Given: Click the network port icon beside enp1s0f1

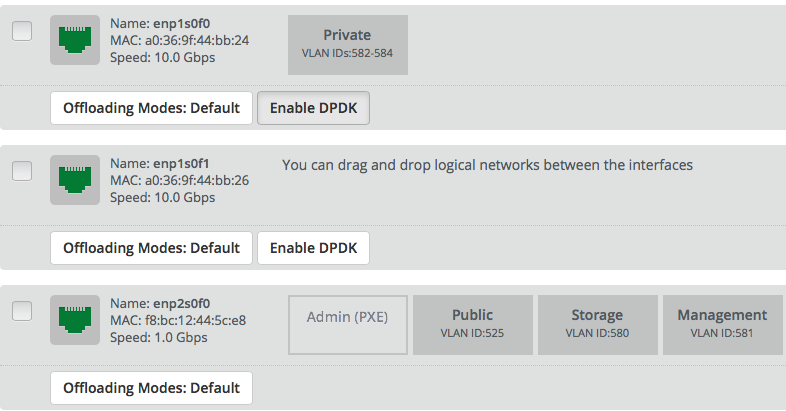Looking at the screenshot, I should 75,180.
